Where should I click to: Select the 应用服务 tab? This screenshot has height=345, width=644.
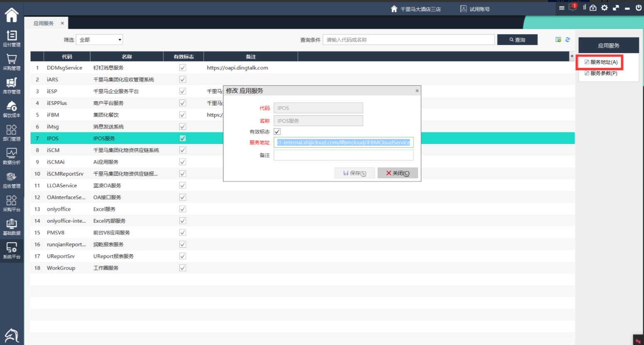tap(44, 23)
